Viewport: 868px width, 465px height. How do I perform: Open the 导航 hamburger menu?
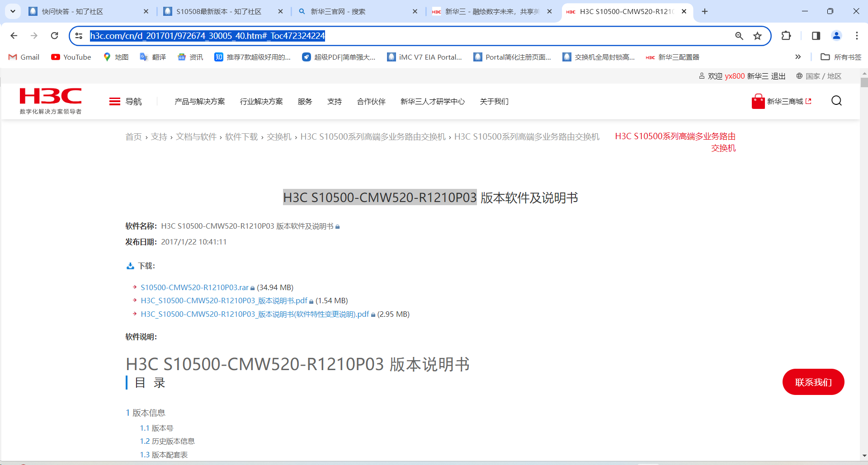point(125,102)
